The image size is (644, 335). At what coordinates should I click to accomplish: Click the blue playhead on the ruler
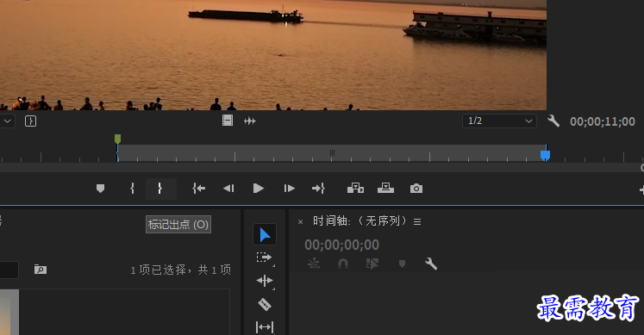point(545,155)
